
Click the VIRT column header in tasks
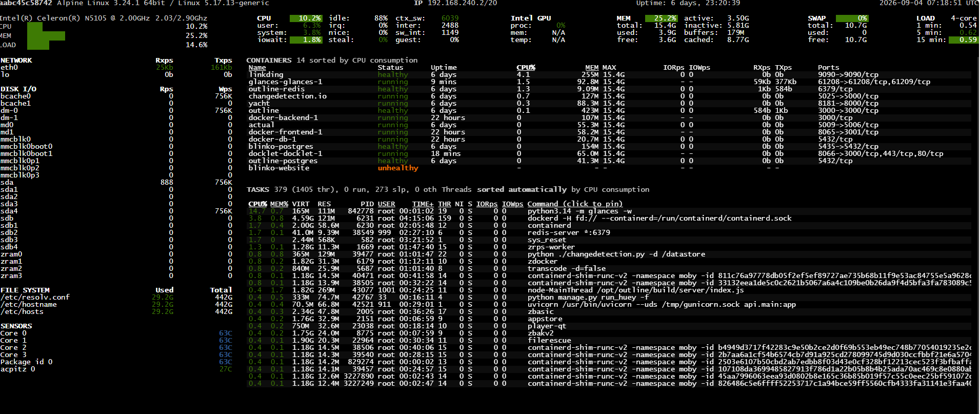301,204
